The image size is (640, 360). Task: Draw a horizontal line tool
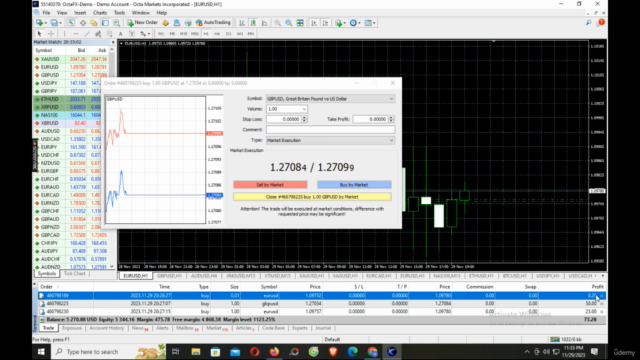tap(76, 33)
